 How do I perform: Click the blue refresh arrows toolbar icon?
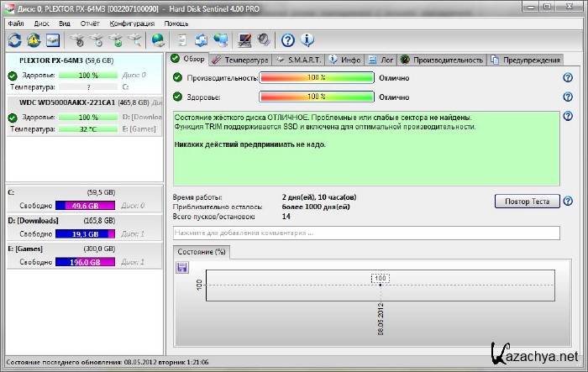(15, 40)
